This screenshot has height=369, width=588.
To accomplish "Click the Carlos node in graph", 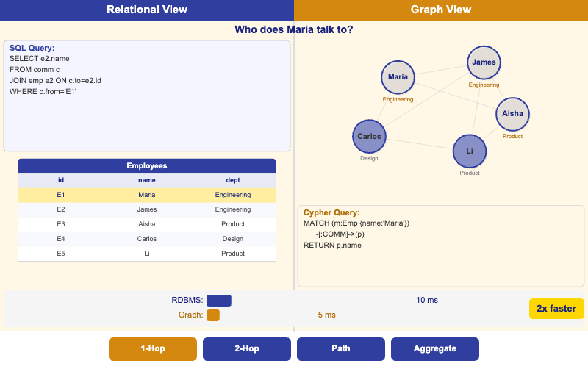I will pyautogui.click(x=369, y=137).
